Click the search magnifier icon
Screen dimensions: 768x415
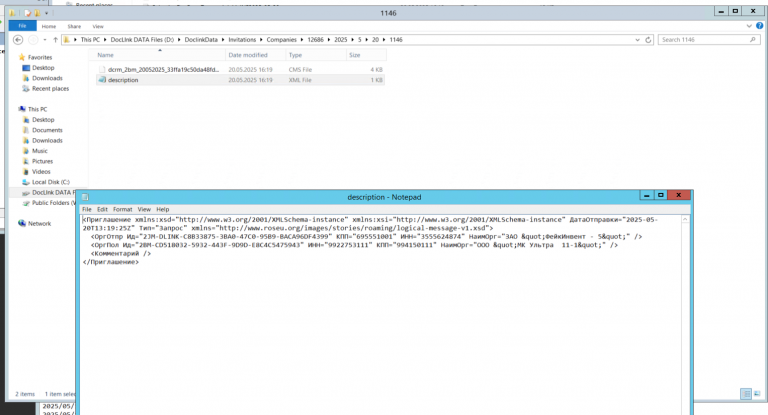coord(753,40)
